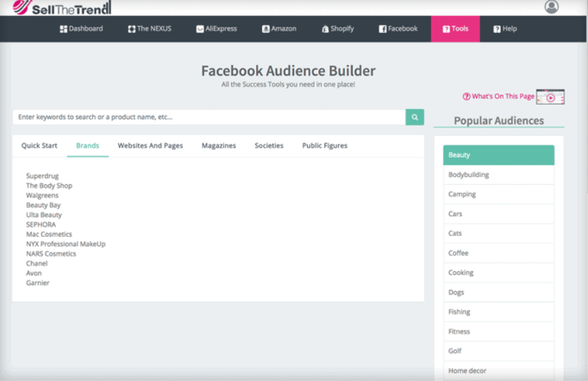Focus the keyword search input field
Image resolution: width=588 pixels, height=381 pixels.
pos(209,117)
